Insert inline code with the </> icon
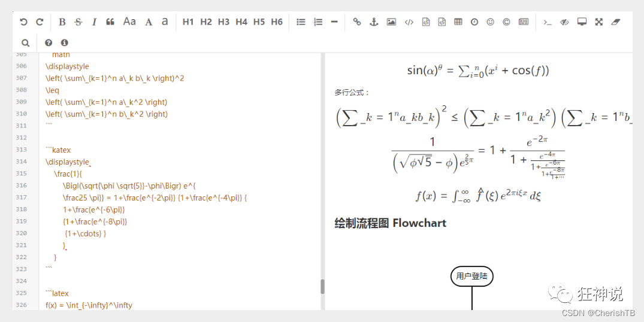This screenshot has height=322, width=644. click(x=409, y=22)
